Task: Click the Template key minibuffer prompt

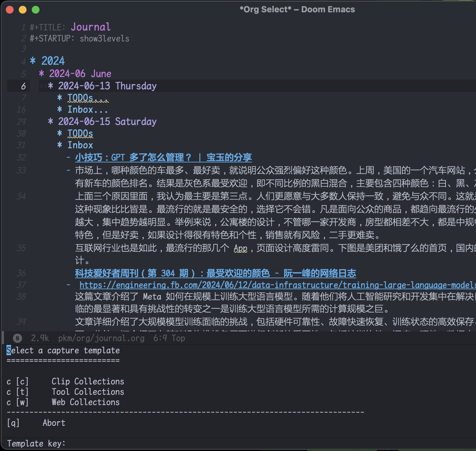Action: (x=36, y=444)
